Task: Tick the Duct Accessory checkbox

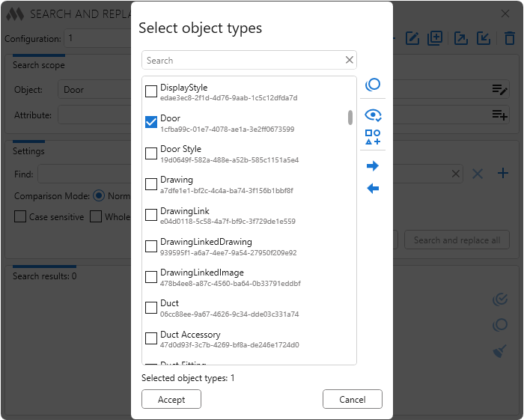Action: 151,339
